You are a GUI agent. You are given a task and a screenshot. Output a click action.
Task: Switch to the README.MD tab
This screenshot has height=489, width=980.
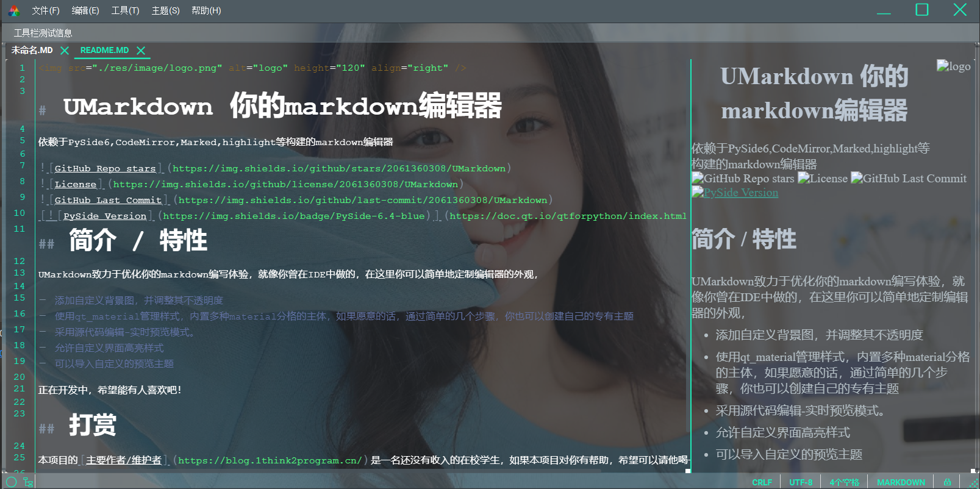(x=104, y=50)
